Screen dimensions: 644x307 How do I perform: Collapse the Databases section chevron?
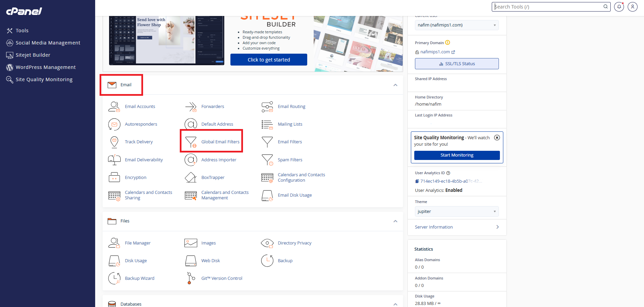tap(395, 304)
